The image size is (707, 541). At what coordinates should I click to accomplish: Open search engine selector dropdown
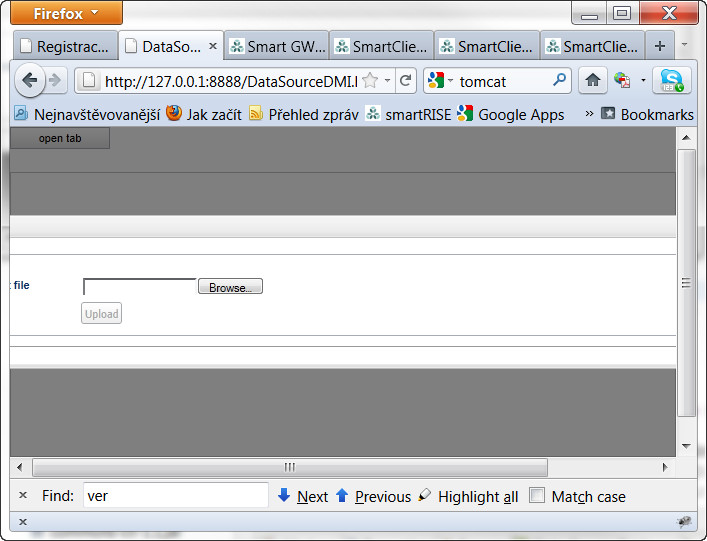coord(440,81)
